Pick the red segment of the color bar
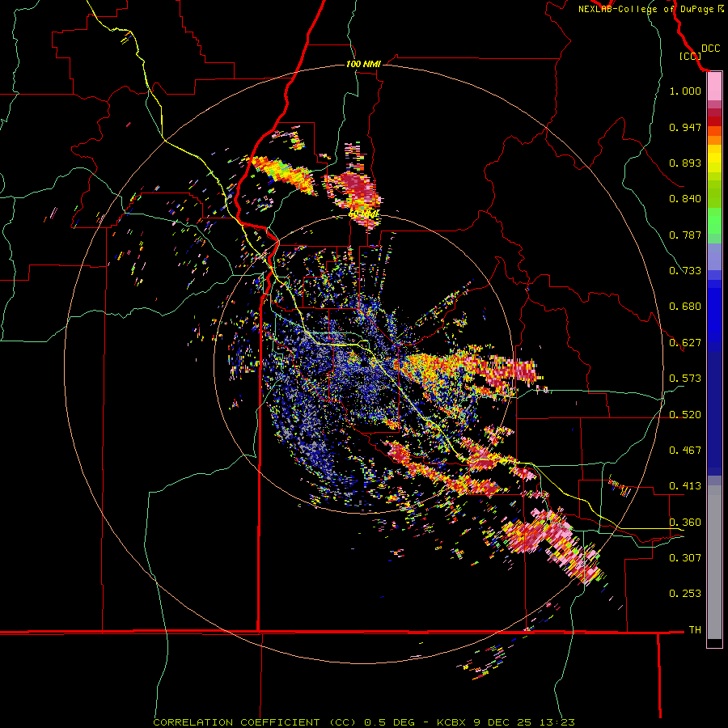This screenshot has width=728, height=728. click(714, 121)
